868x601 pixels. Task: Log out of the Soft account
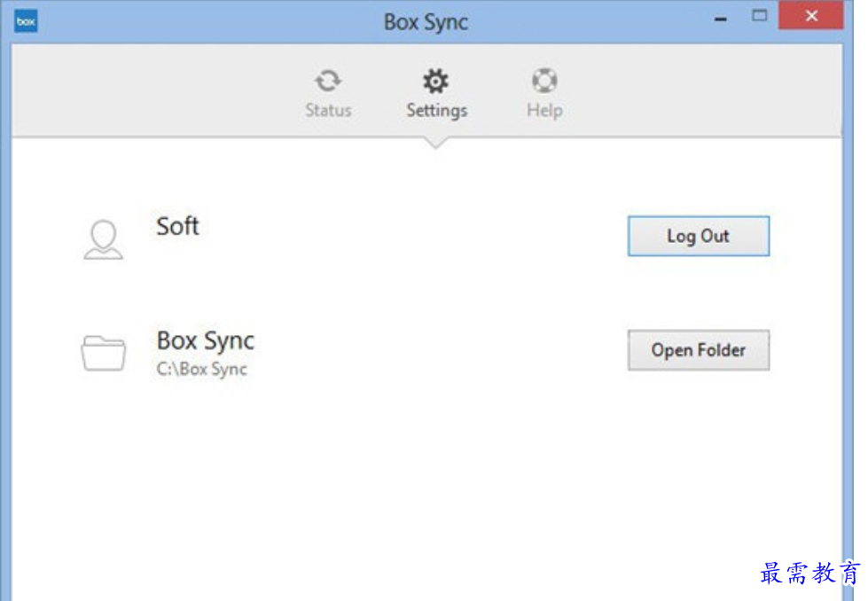[698, 237]
